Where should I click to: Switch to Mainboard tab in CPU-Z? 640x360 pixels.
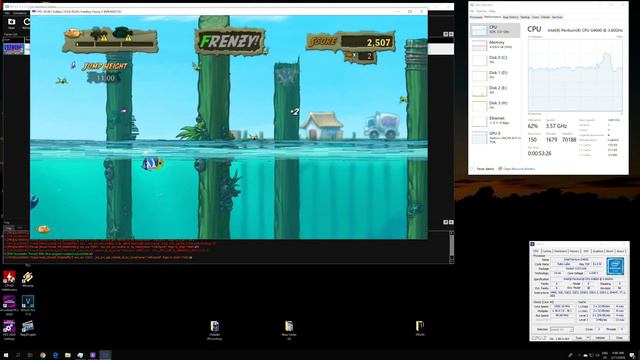560,251
